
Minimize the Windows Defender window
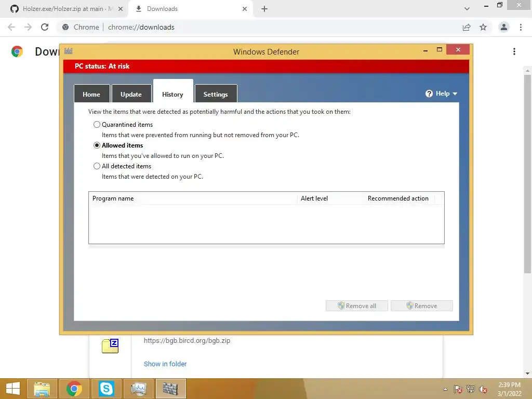pos(425,50)
